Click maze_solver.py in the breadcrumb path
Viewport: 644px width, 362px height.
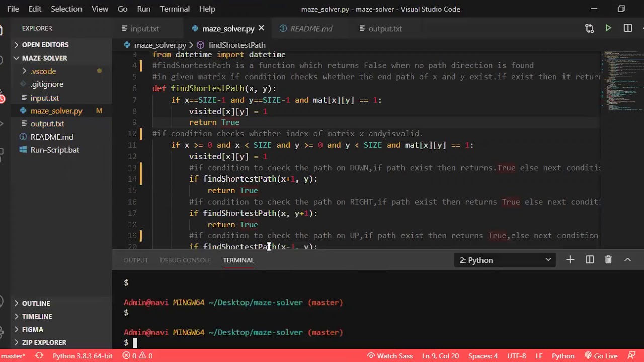tap(160, 45)
